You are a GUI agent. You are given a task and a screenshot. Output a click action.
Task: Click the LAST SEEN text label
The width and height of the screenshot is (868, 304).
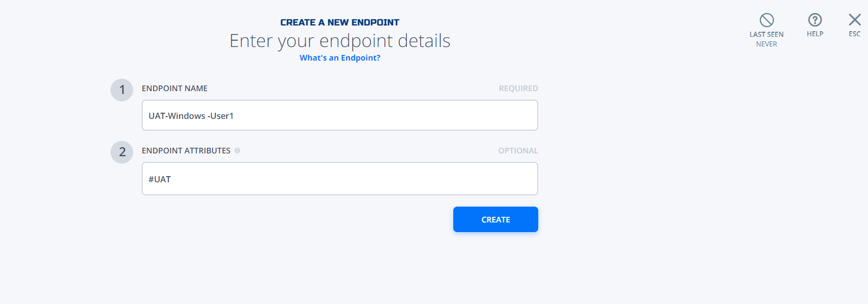(767, 35)
